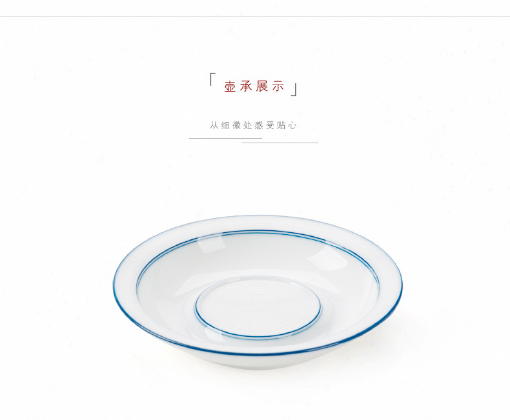
Task: Click the red heading 壶承展示
Action: [x=254, y=86]
